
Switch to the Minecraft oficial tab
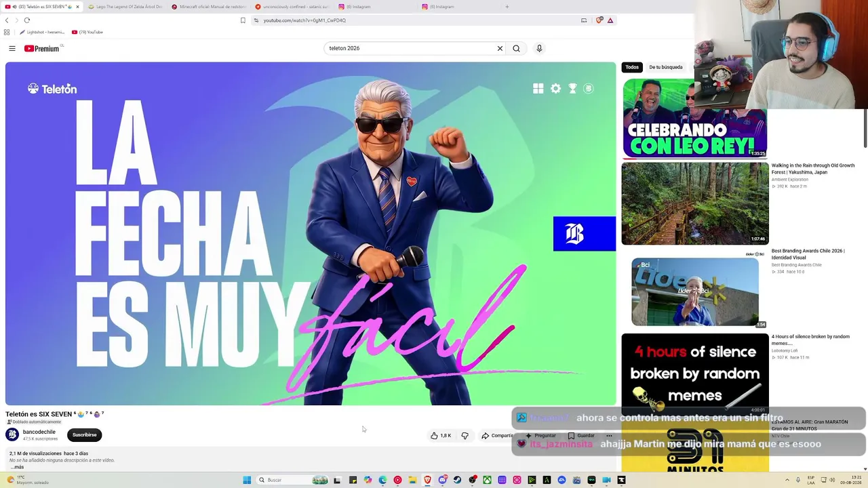(209, 7)
